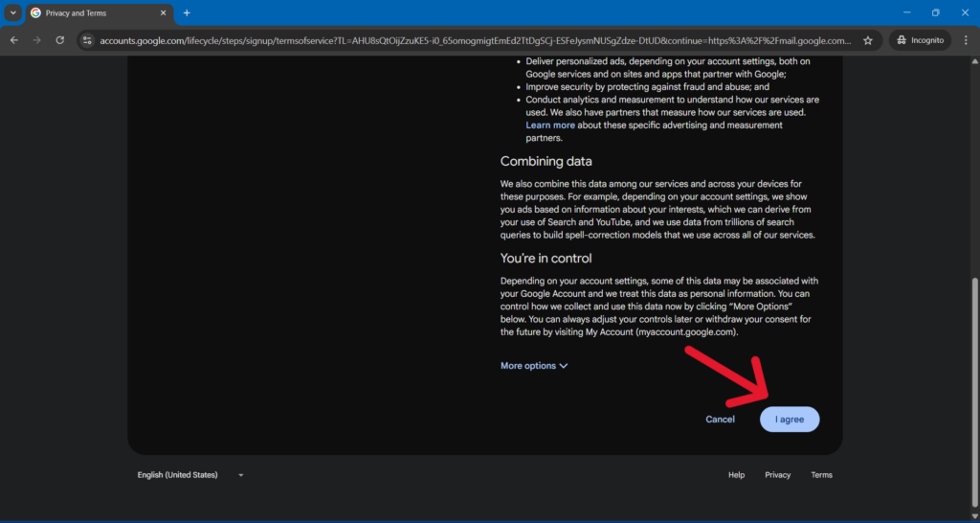Click the Cancel button
Image resolution: width=980 pixels, height=523 pixels.
(720, 420)
